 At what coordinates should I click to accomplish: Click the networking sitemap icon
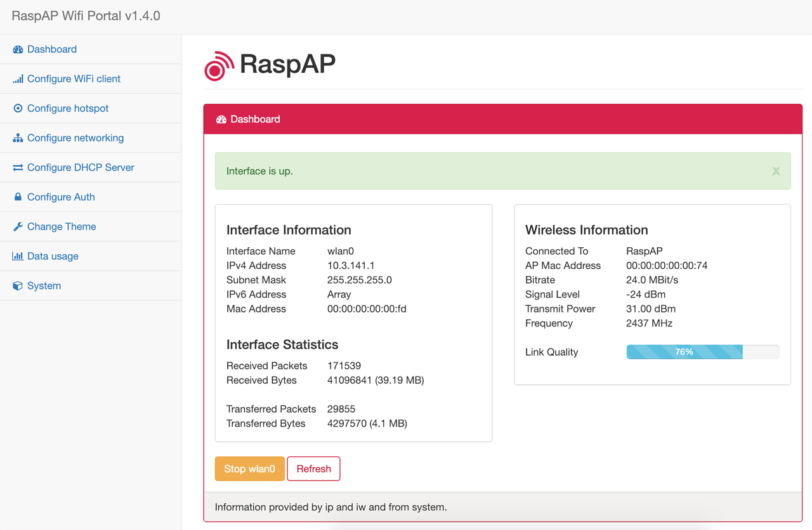point(18,138)
